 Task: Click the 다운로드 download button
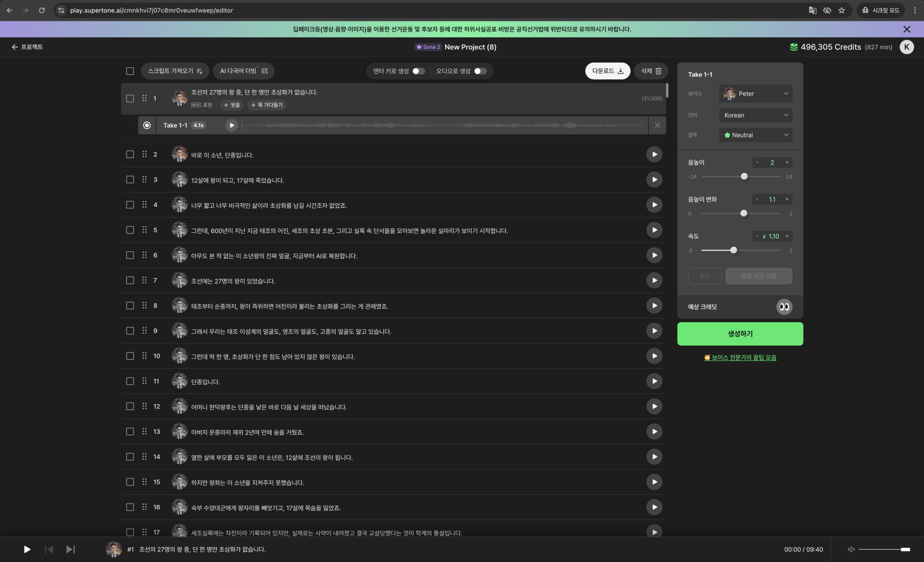[x=607, y=71]
